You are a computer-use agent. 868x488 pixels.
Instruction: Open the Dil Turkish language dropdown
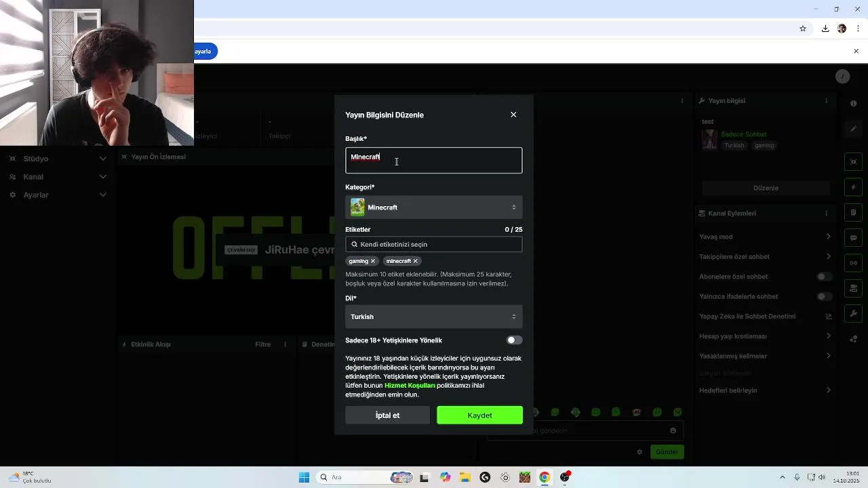tap(434, 317)
